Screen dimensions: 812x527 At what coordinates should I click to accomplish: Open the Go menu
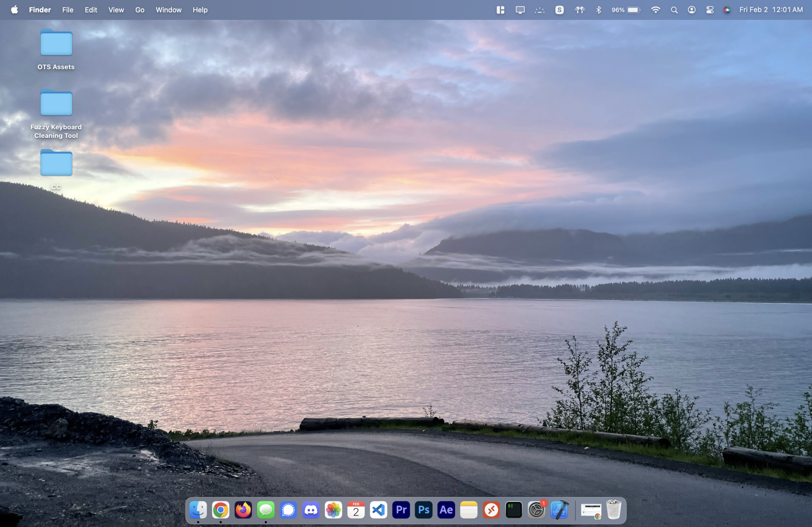(140, 10)
